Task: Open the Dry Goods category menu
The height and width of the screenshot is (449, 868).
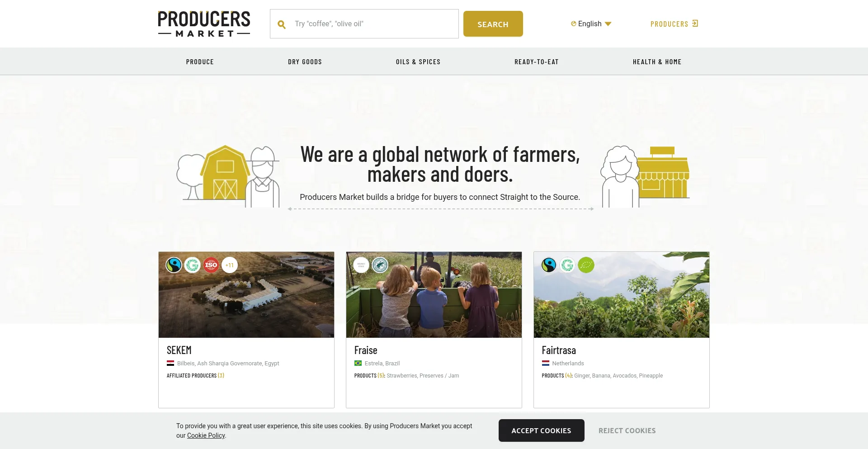Action: pyautogui.click(x=305, y=62)
